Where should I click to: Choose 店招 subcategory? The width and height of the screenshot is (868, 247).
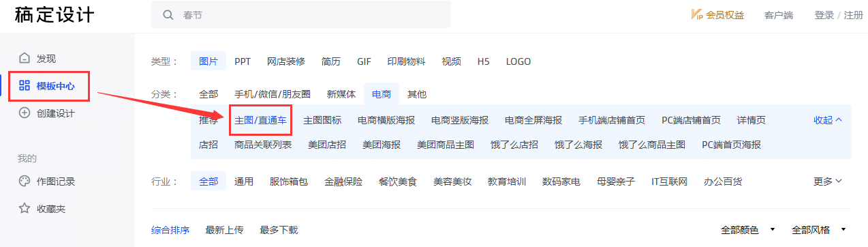point(208,145)
